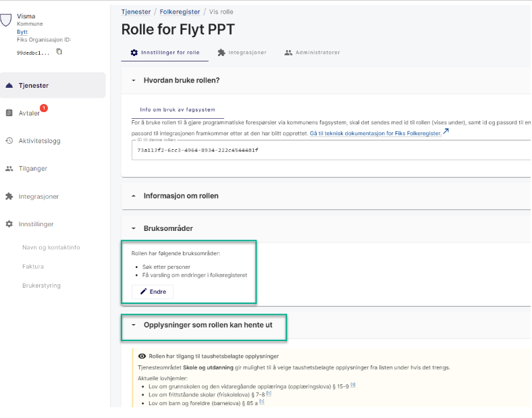Open external link arrow for technical documentation
The height and width of the screenshot is (418, 532).
[x=446, y=132]
